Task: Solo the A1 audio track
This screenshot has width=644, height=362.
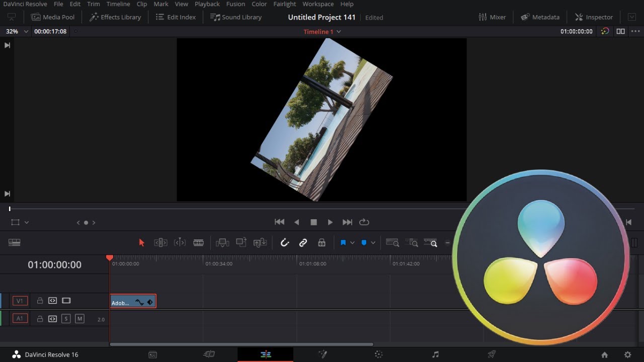Action: [x=66, y=318]
